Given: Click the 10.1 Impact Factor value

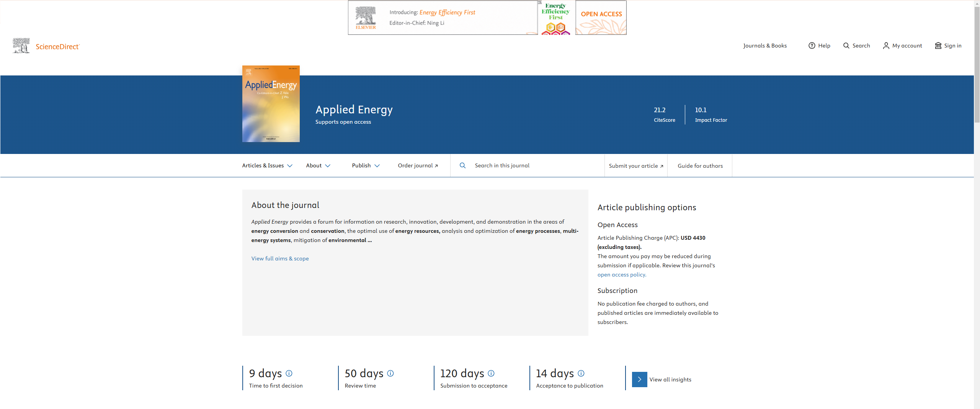Looking at the screenshot, I should [701, 110].
